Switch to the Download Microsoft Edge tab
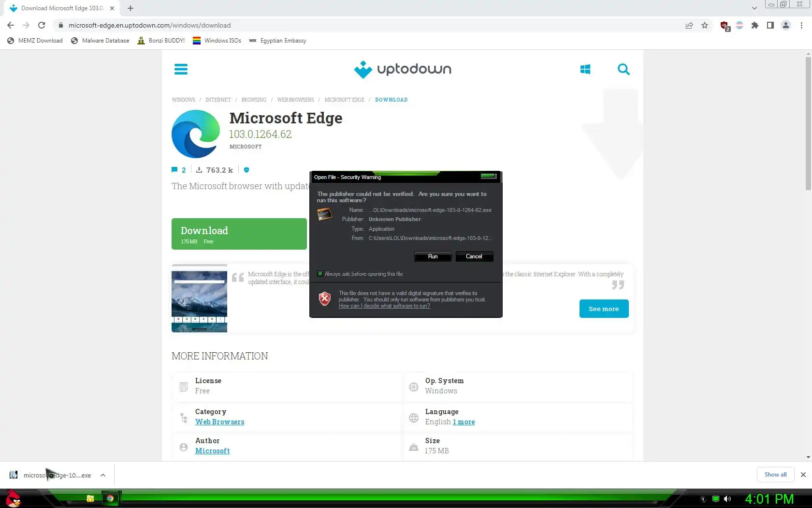 [63, 8]
